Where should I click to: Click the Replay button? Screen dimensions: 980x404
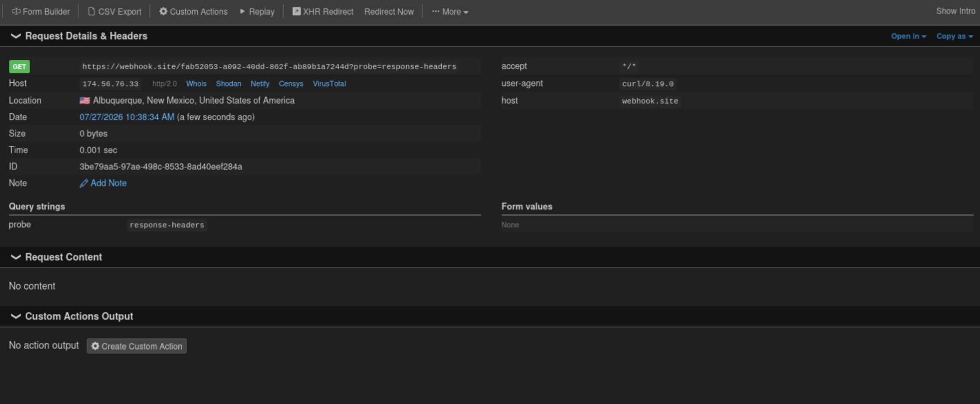click(x=257, y=12)
